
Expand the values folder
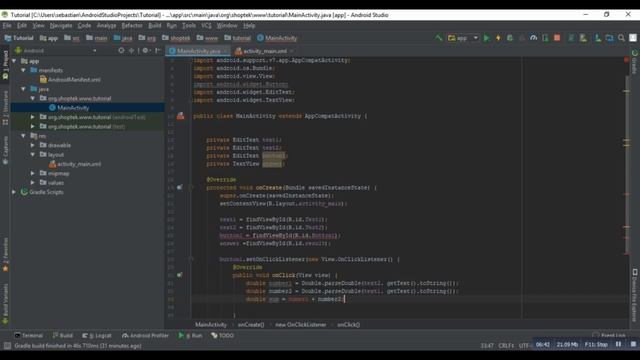pyautogui.click(x=33, y=183)
